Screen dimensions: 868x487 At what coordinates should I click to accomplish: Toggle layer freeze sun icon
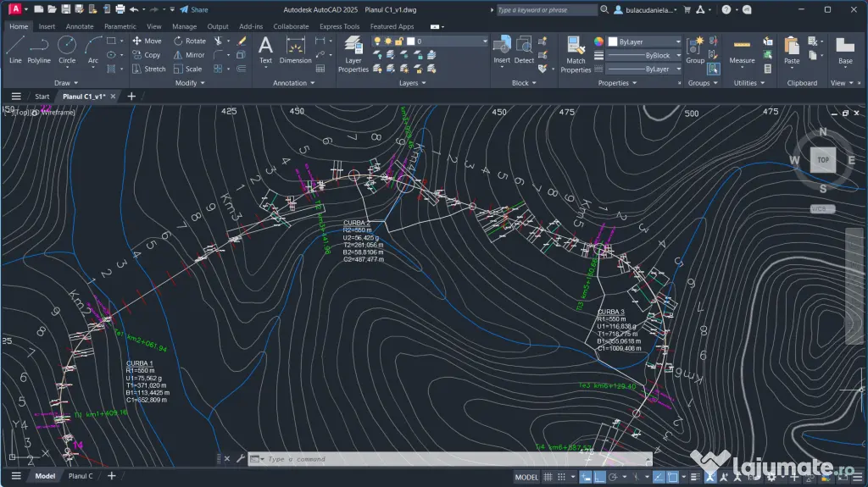coord(388,42)
